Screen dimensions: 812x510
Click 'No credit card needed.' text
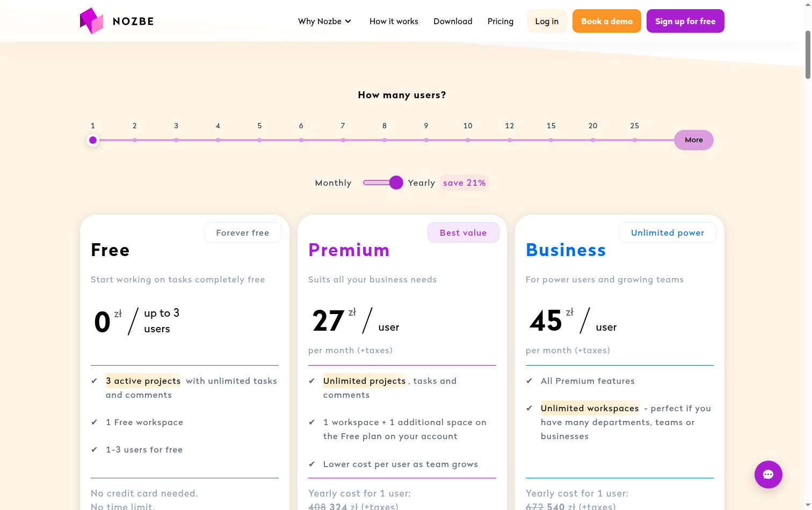click(144, 493)
